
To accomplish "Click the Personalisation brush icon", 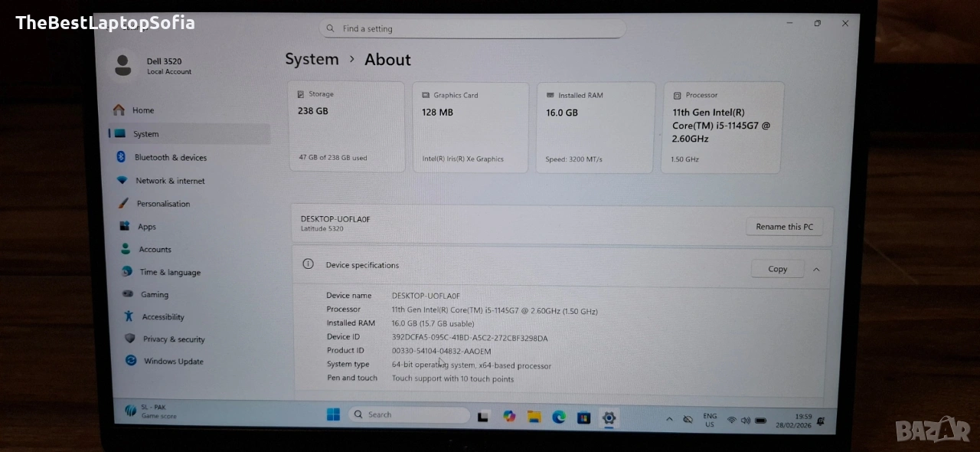I will [x=122, y=203].
